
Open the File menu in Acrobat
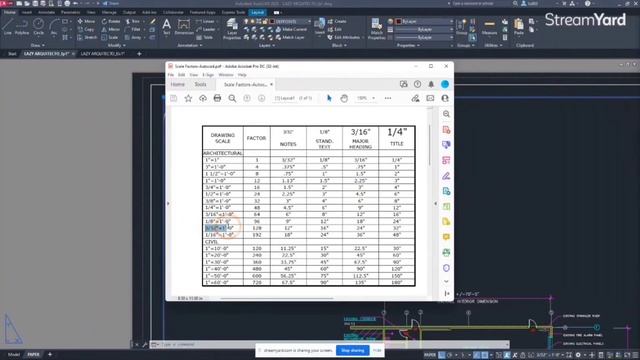pos(171,75)
